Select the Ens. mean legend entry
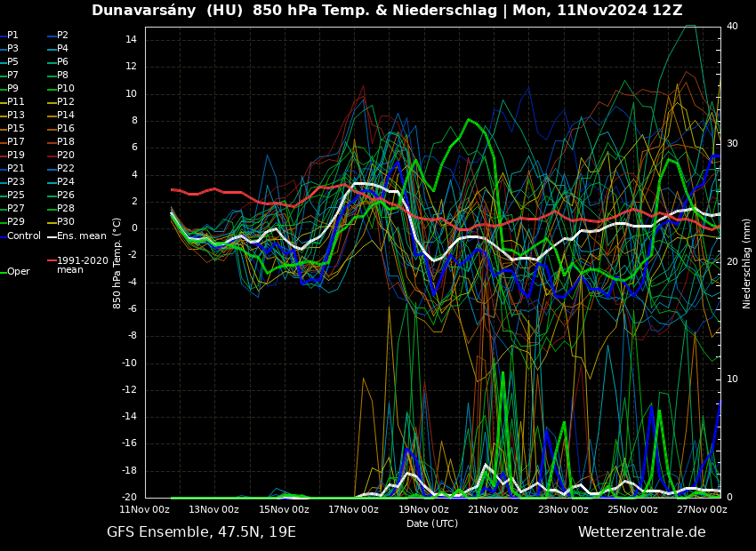The width and height of the screenshot is (756, 551). [x=81, y=236]
